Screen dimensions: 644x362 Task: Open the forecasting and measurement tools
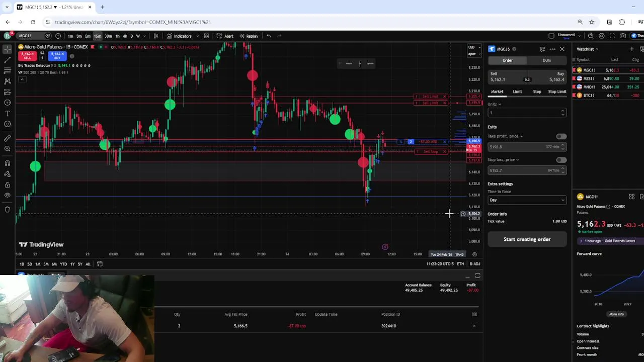point(7,92)
